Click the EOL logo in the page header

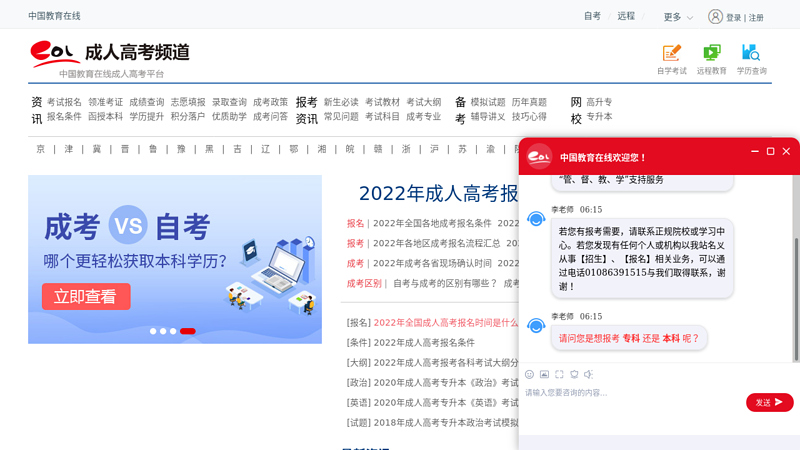[55, 54]
